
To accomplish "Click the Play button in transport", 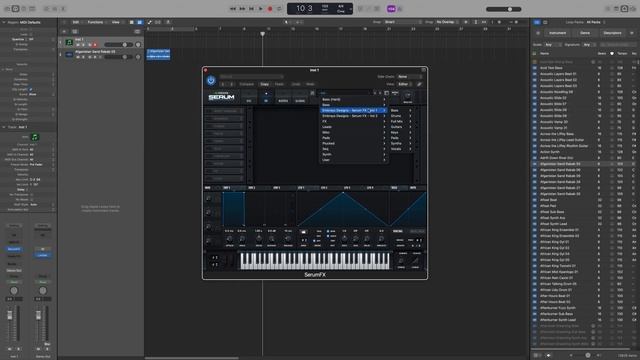I will pos(260,9).
